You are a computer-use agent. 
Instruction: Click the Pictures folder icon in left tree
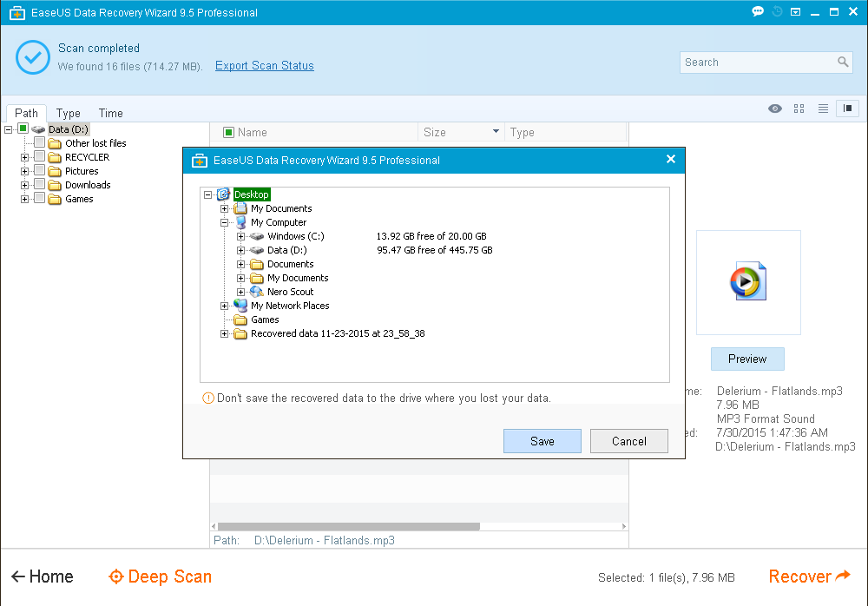pos(54,171)
